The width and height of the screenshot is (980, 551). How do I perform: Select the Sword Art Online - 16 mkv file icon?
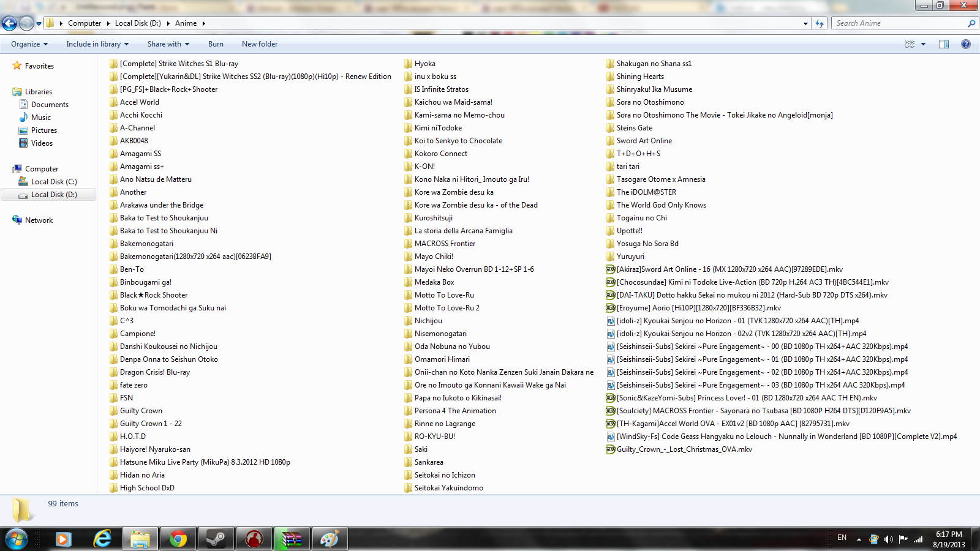(x=610, y=269)
